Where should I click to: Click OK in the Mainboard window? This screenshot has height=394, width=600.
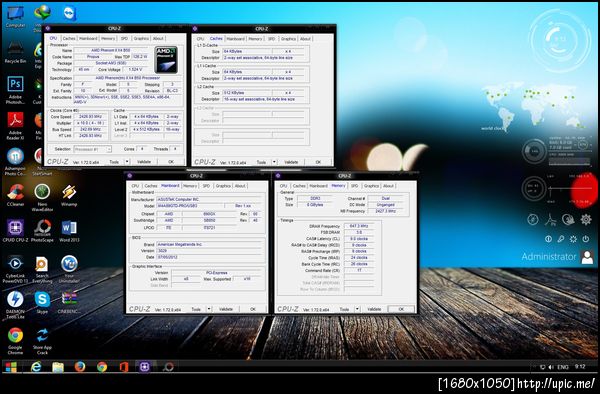pyautogui.click(x=253, y=309)
